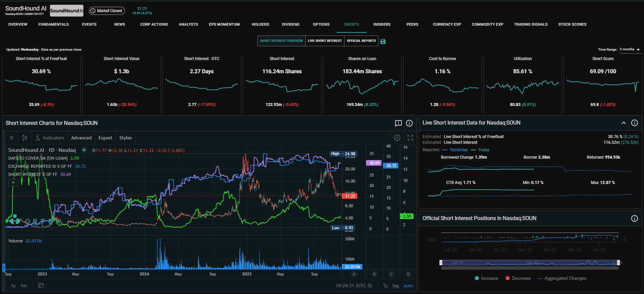Open info icon for Short Interest Charts
This screenshot has height=294, width=644.
[409, 123]
